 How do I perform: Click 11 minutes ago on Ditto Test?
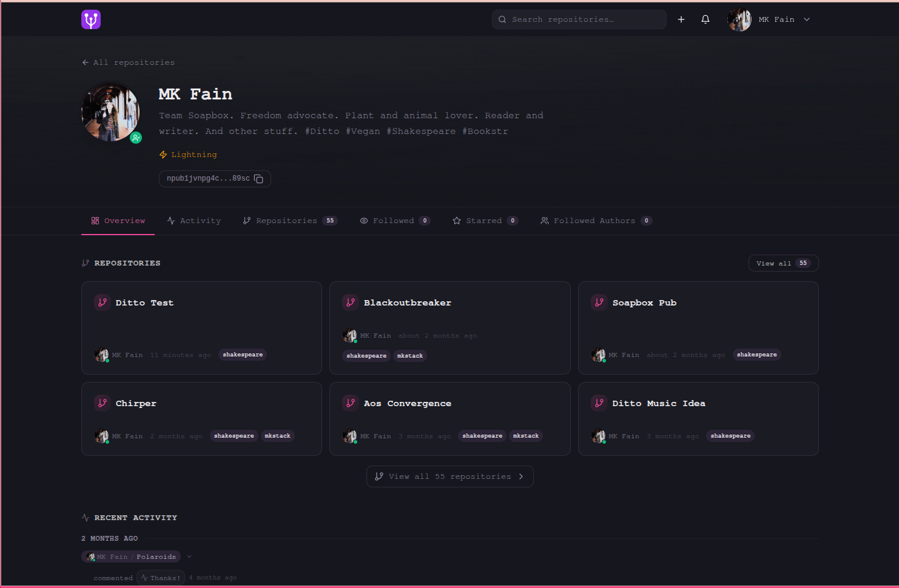181,355
